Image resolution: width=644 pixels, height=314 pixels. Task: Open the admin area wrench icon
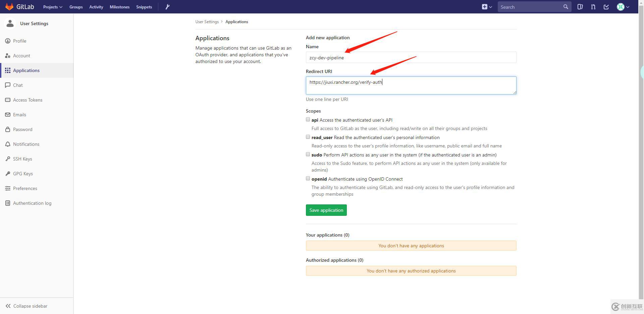168,7
